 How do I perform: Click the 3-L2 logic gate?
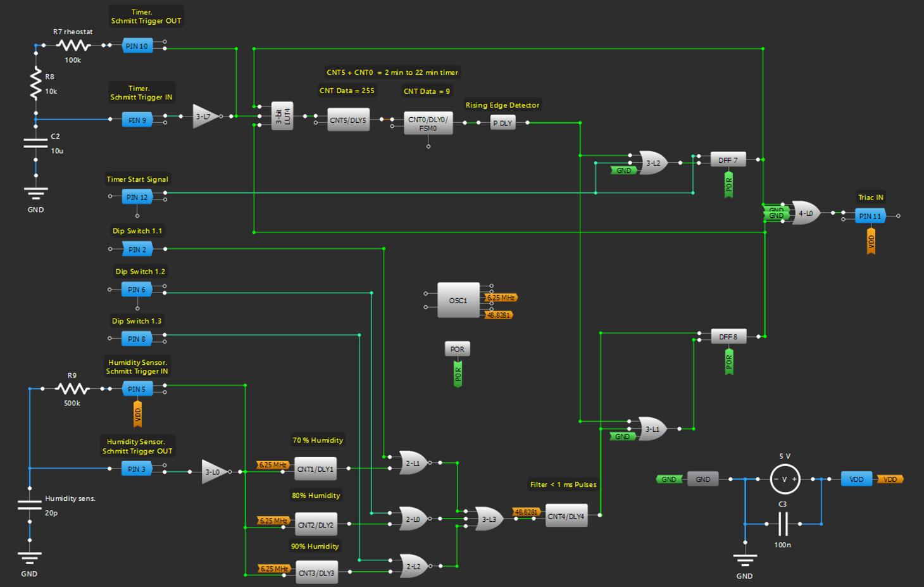click(x=652, y=163)
